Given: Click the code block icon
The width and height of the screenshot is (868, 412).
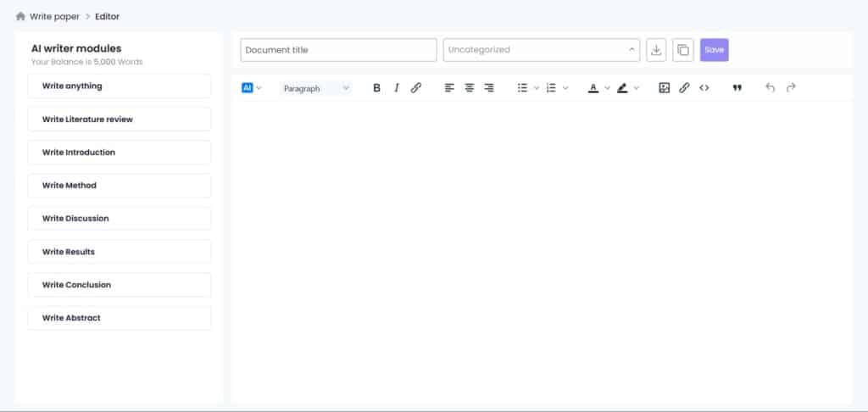Looking at the screenshot, I should 704,88.
